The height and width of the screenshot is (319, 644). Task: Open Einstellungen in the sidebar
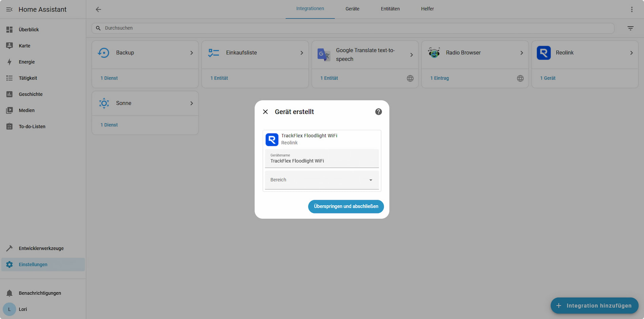click(43, 264)
